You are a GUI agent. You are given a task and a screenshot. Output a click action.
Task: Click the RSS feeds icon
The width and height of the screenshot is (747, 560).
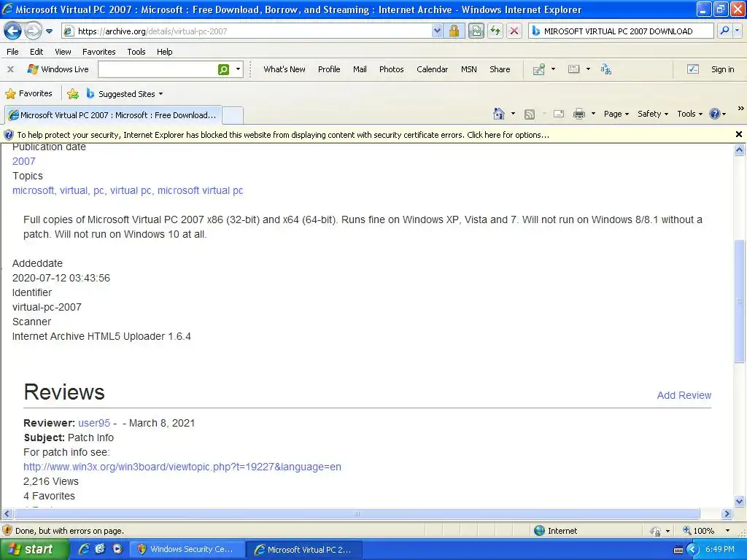point(530,114)
